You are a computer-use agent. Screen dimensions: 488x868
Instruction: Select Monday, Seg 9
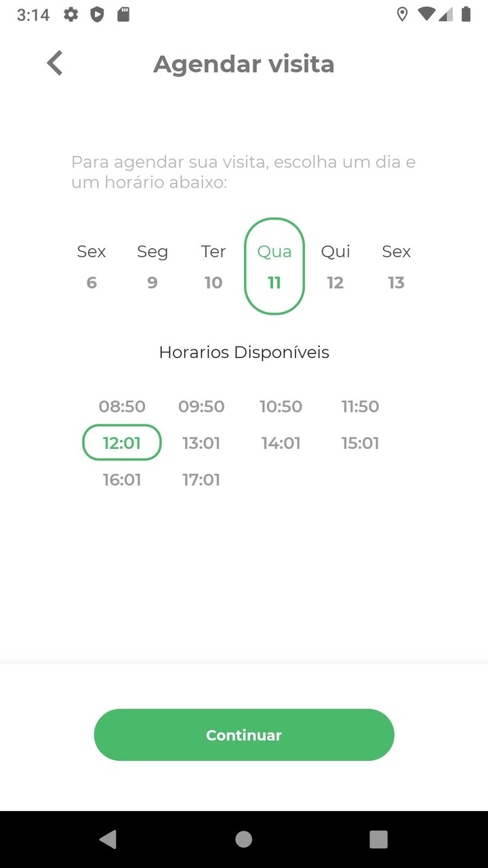point(152,267)
